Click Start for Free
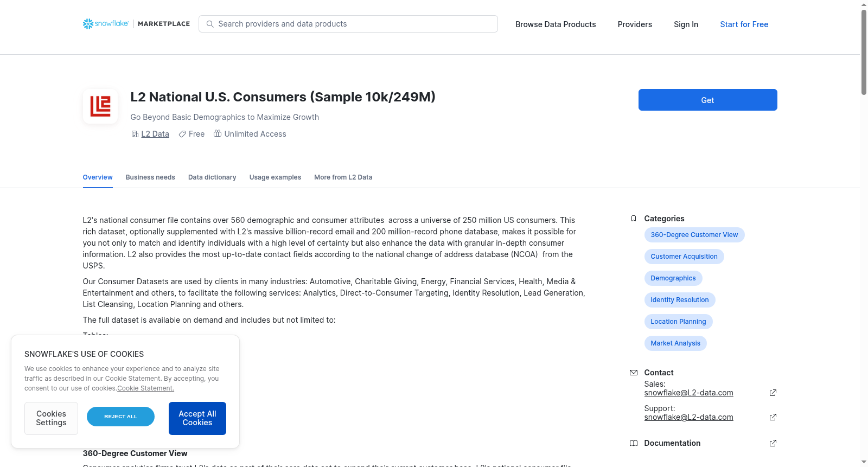This screenshot has height=467, width=868. tap(744, 24)
